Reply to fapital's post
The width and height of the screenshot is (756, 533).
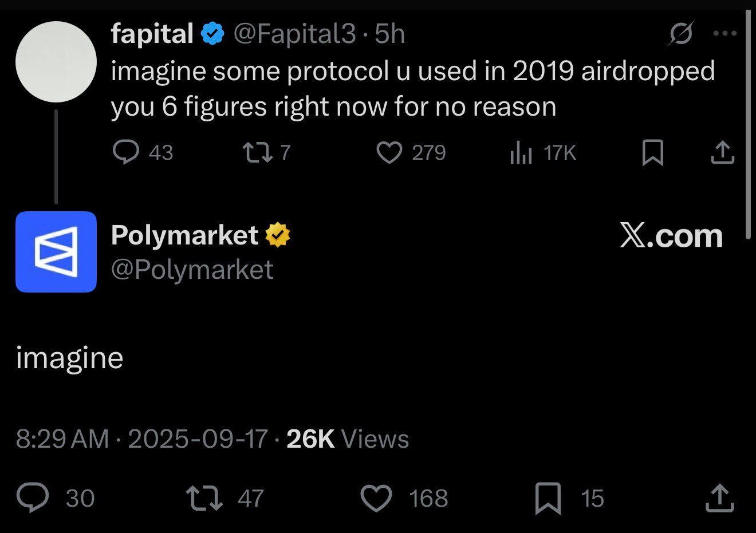(x=125, y=152)
